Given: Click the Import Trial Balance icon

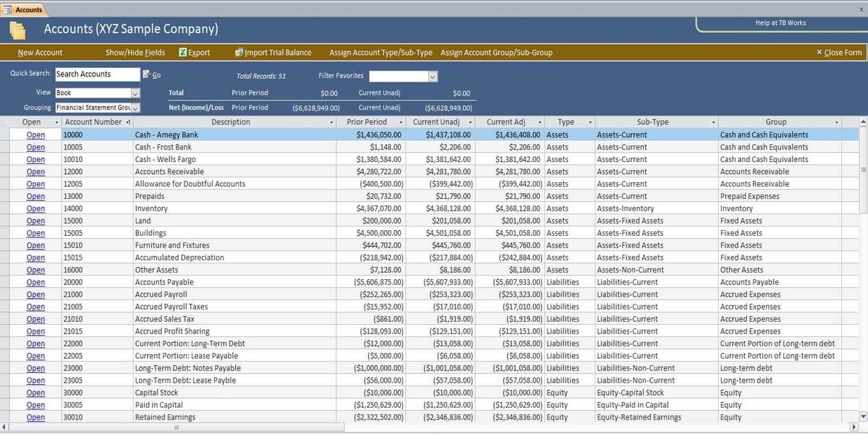Looking at the screenshot, I should (239, 53).
